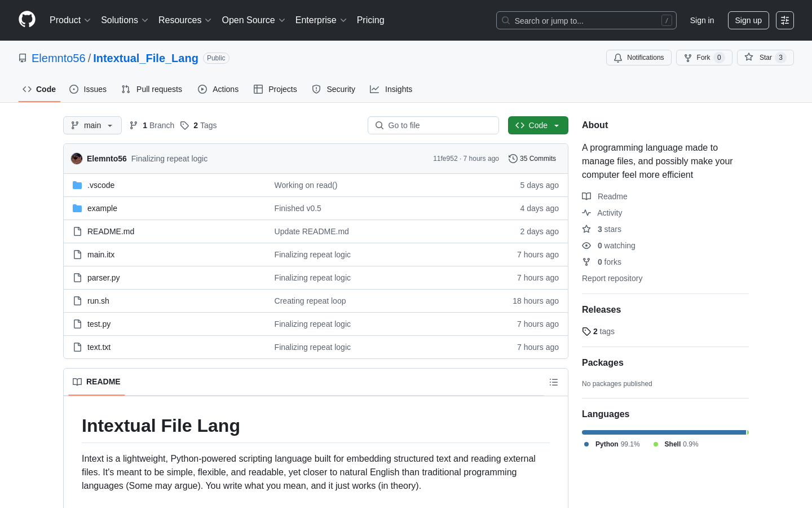
Task: Click the branch icon beside 1 Branch
Action: 134,125
